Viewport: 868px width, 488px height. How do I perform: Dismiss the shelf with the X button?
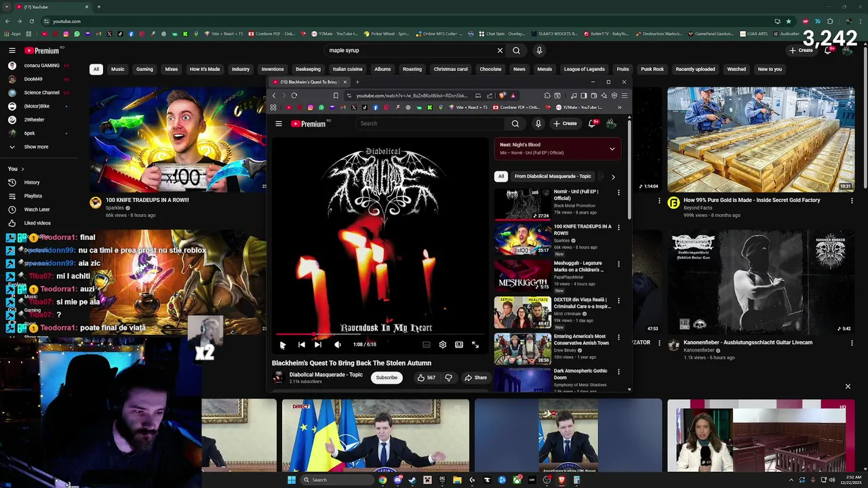[x=848, y=386]
